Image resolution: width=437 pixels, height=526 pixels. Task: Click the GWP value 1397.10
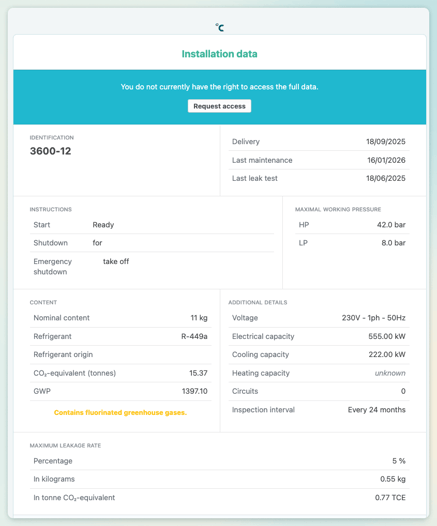[195, 391]
